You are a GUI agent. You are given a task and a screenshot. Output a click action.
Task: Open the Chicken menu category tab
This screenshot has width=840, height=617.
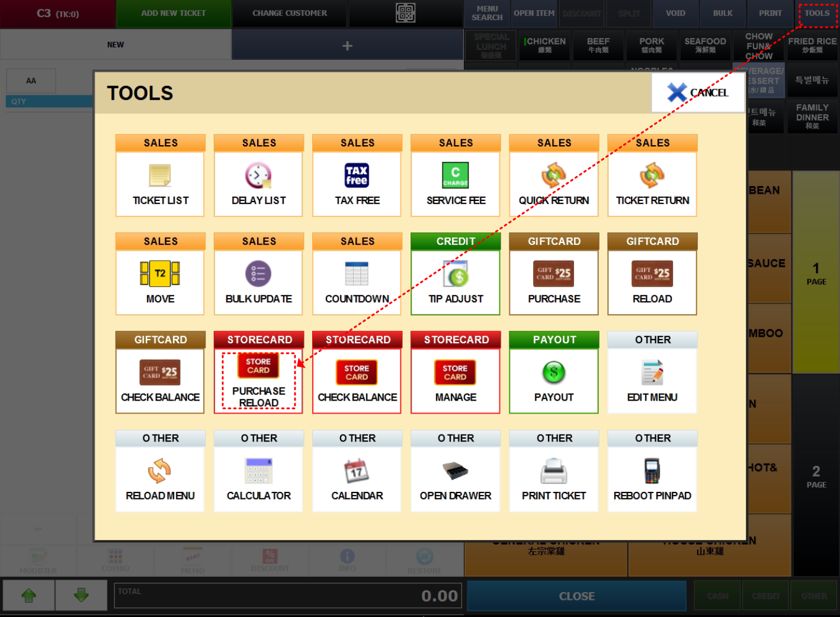pyautogui.click(x=545, y=45)
